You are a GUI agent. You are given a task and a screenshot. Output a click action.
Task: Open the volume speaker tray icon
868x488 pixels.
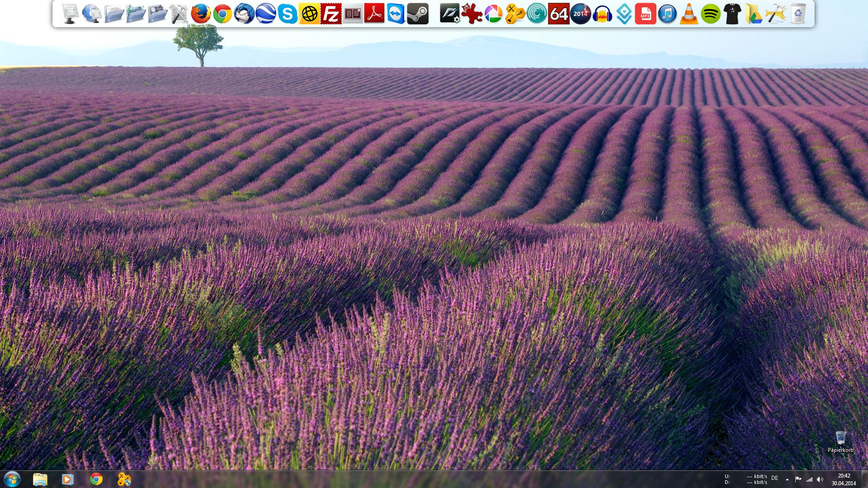(820, 479)
